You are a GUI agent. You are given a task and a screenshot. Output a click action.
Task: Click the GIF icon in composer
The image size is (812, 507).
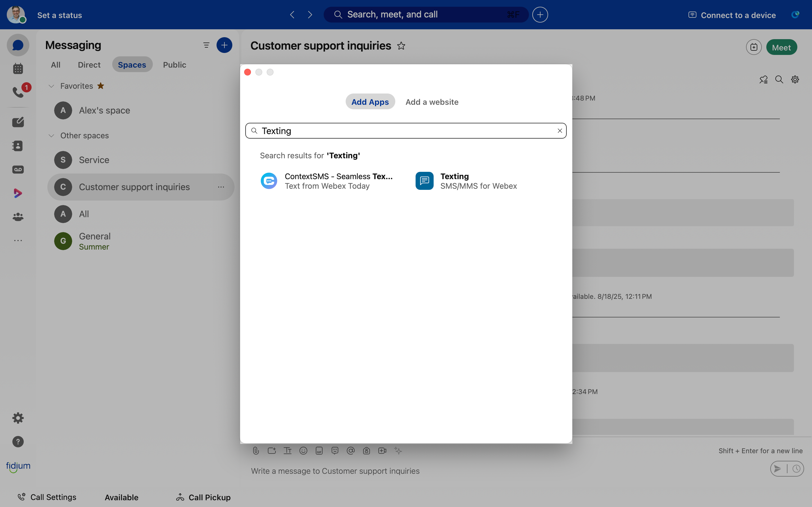tap(319, 451)
